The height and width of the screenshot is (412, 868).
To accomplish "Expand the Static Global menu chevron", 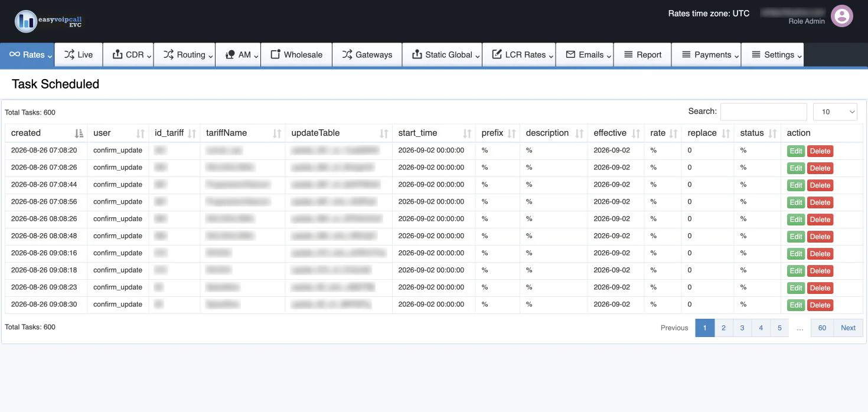I will tap(477, 57).
